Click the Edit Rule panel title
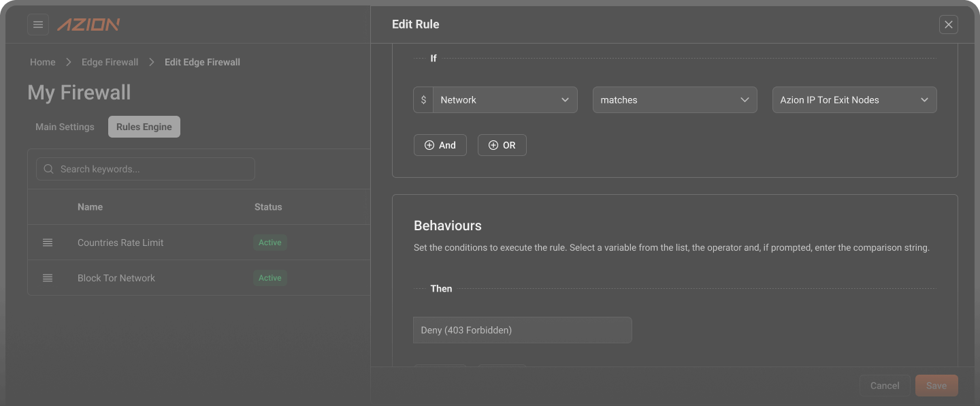Viewport: 980px width, 406px height. coord(416,25)
